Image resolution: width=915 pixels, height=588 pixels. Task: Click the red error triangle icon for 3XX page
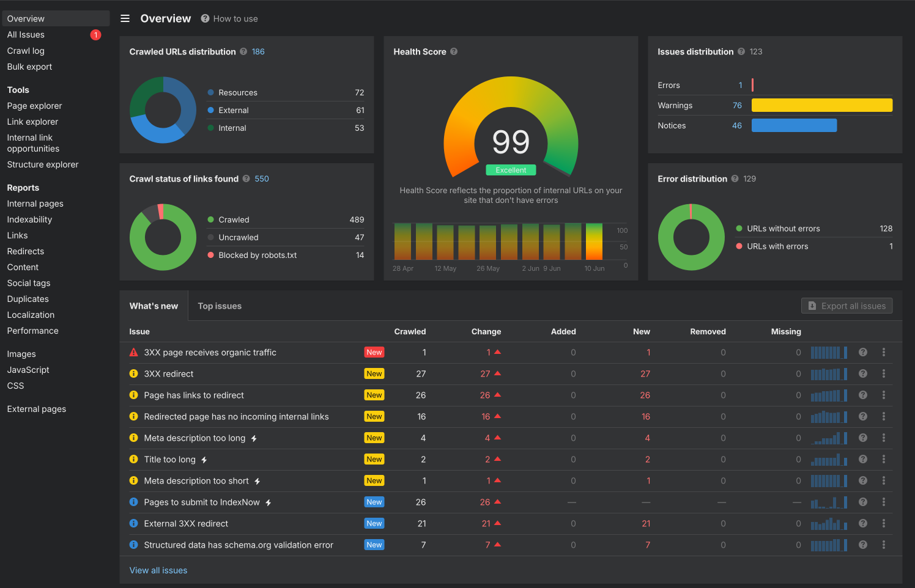click(x=133, y=352)
